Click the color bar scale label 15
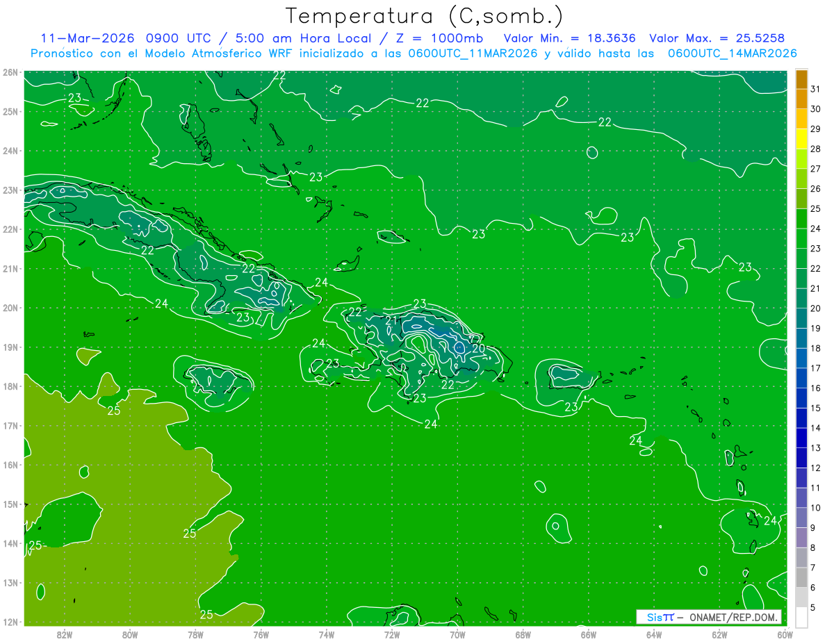834x644 pixels. 815,408
